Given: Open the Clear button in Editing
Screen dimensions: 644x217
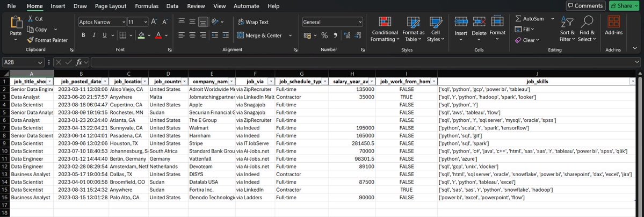Looking at the screenshot, I should coord(526,40).
